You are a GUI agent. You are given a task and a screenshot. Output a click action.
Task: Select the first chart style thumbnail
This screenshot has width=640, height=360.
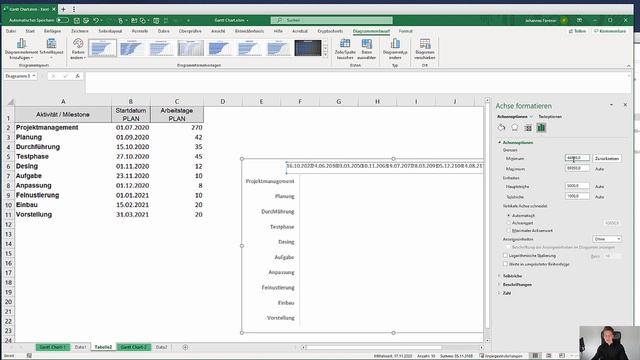tap(102, 48)
